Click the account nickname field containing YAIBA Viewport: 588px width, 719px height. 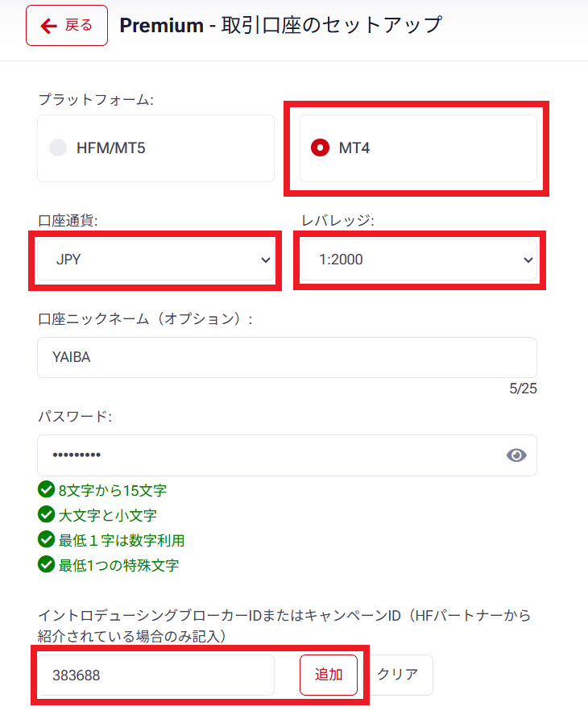287,358
